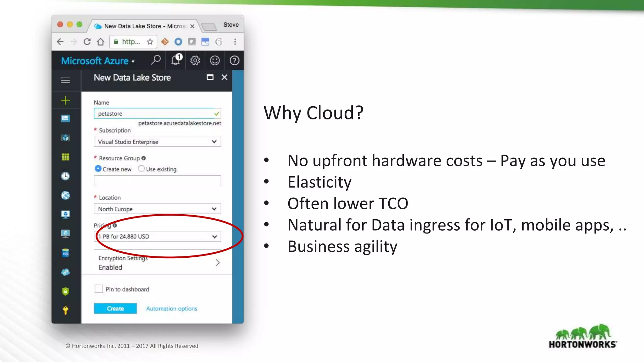Click the orange diamond extension icon
The width and height of the screenshot is (644, 362).
tap(165, 41)
